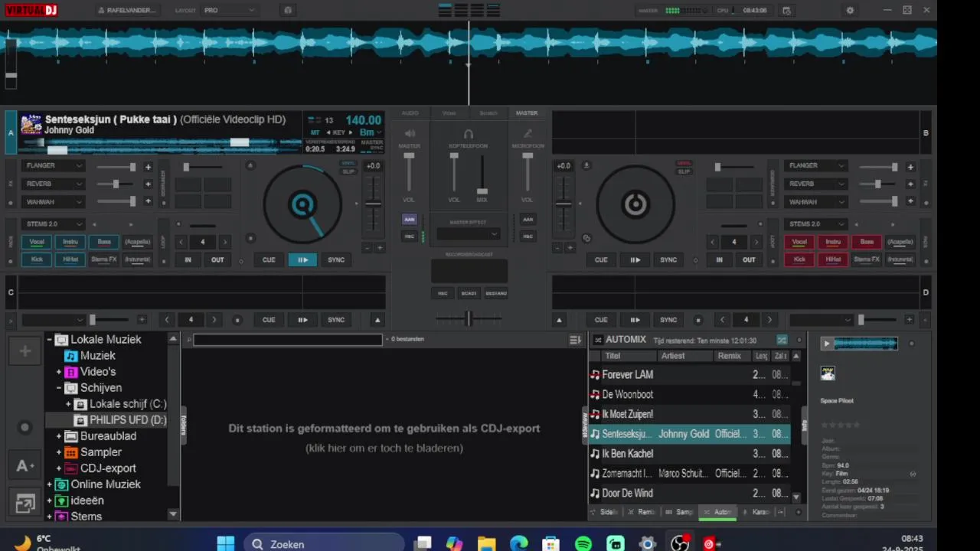Toggle the Instru stem on deck B
The image size is (980, 551).
pyautogui.click(x=833, y=242)
